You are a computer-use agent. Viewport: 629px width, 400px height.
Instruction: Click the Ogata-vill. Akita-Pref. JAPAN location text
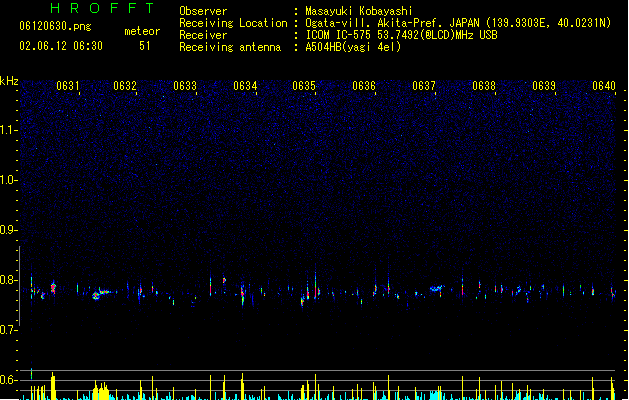(458, 23)
